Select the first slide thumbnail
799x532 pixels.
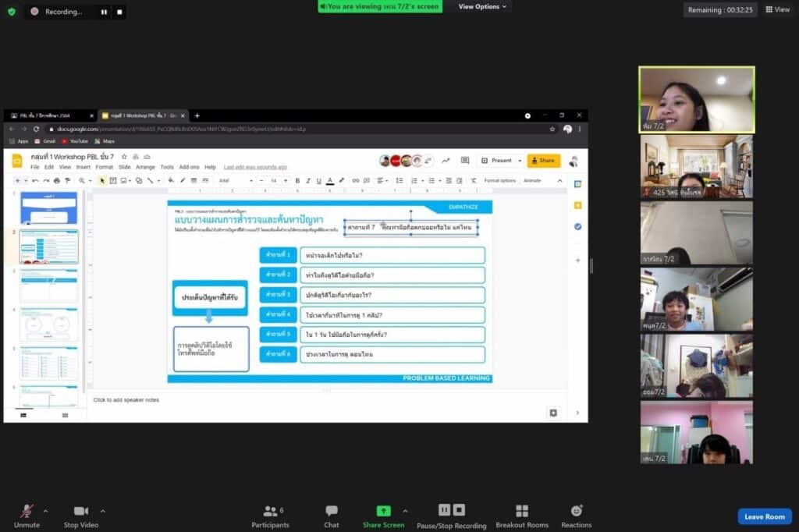tap(48, 207)
